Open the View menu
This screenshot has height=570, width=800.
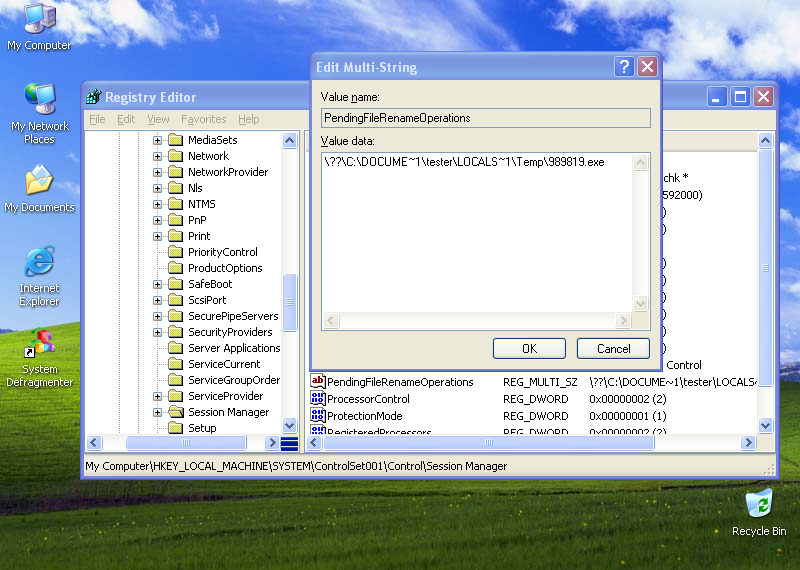click(x=158, y=119)
